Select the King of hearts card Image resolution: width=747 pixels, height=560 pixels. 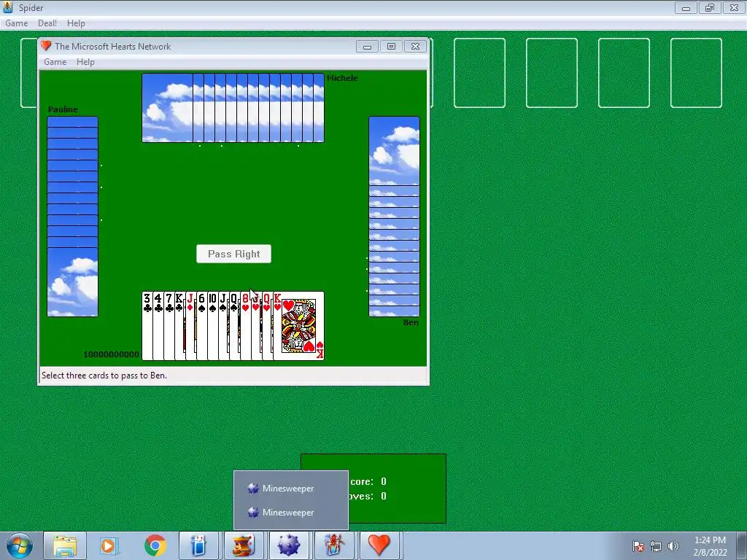(298, 326)
